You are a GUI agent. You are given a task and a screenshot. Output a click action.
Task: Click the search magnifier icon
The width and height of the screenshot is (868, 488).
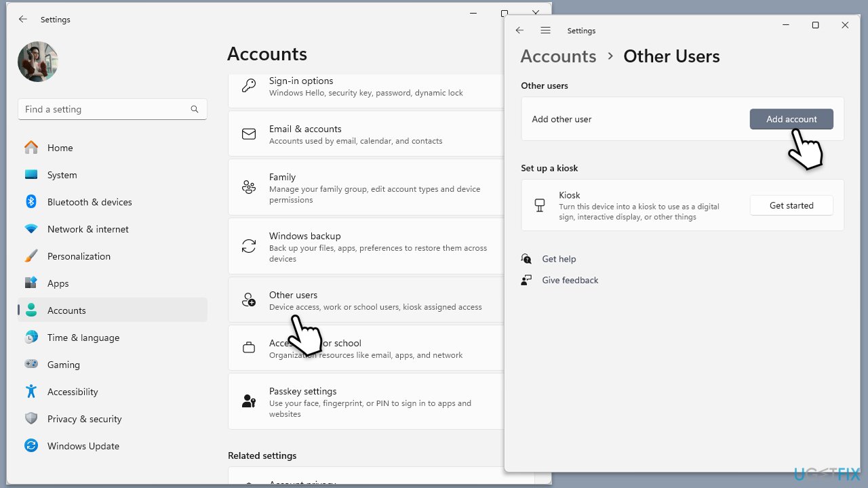[x=195, y=109]
